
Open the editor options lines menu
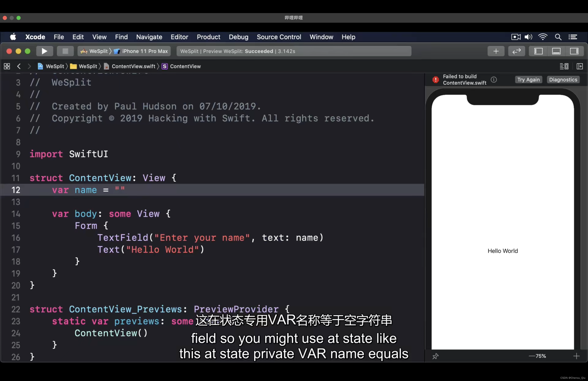pos(564,66)
